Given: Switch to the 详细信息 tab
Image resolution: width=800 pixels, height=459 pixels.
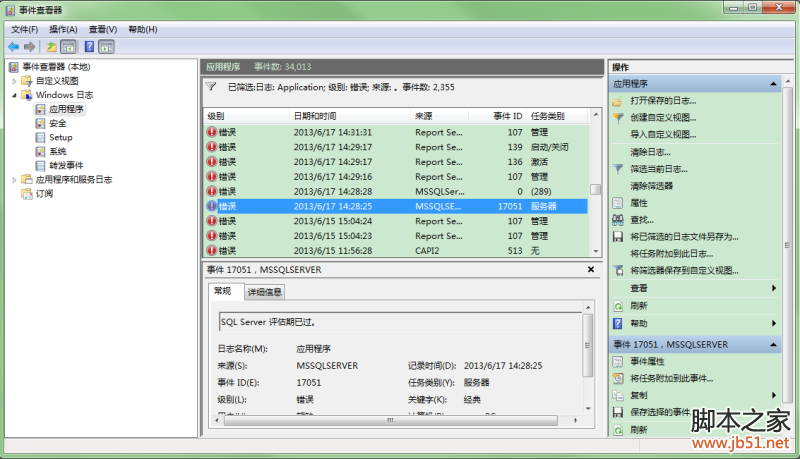Looking at the screenshot, I should point(264,292).
